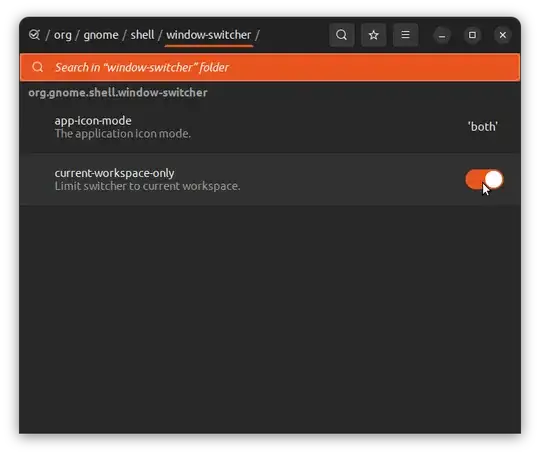The image size is (540, 455).
Task: Bookmark this location with star icon
Action: 374,35
